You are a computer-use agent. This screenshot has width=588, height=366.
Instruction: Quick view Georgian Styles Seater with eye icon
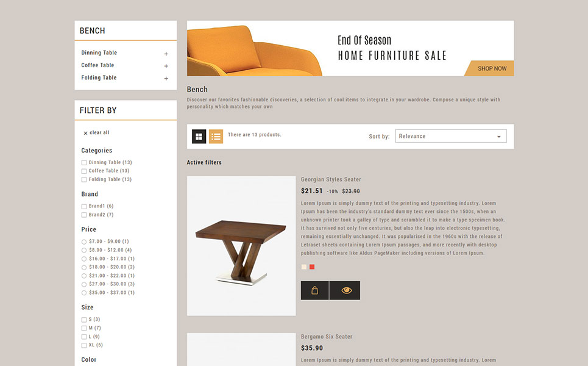pos(345,290)
